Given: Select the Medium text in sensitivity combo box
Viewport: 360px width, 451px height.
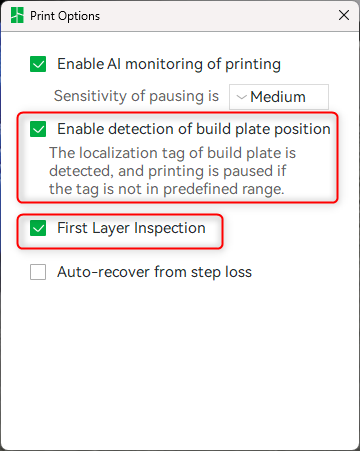Looking at the screenshot, I should point(278,97).
